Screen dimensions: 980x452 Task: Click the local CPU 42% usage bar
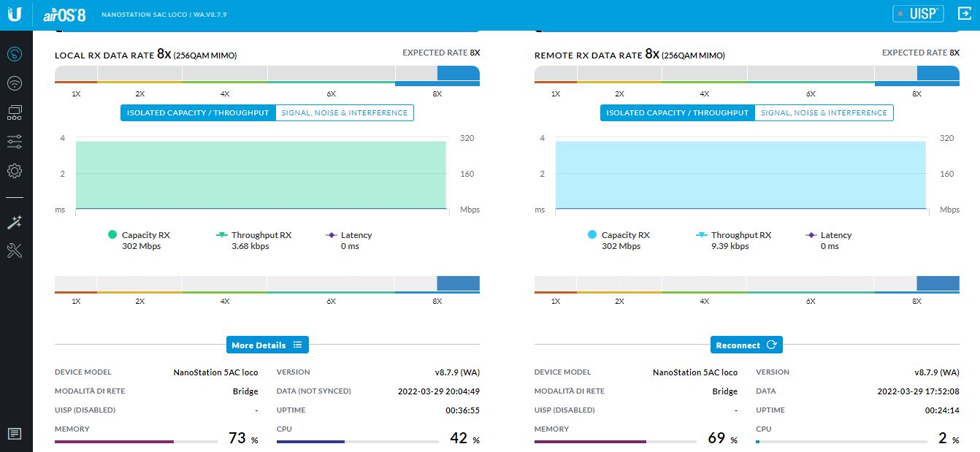tap(358, 442)
